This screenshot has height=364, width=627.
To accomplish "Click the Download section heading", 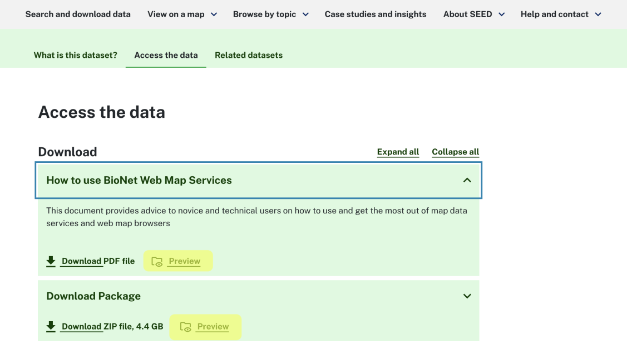I will point(67,152).
